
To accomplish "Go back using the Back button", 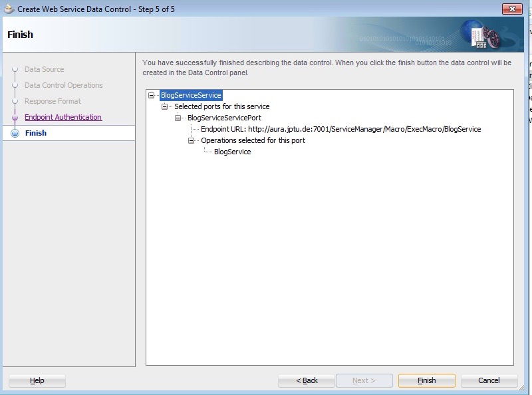I will tap(307, 380).
